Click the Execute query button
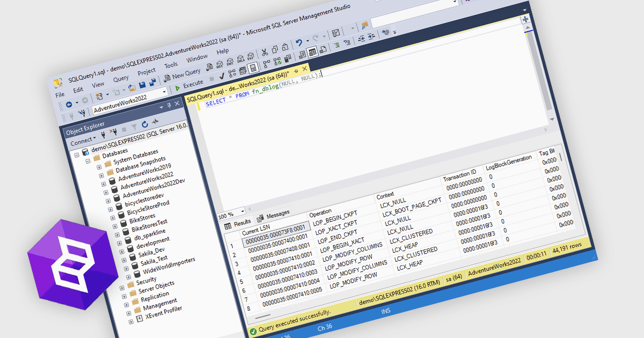Screen dimensions: 644x338 click(x=189, y=86)
